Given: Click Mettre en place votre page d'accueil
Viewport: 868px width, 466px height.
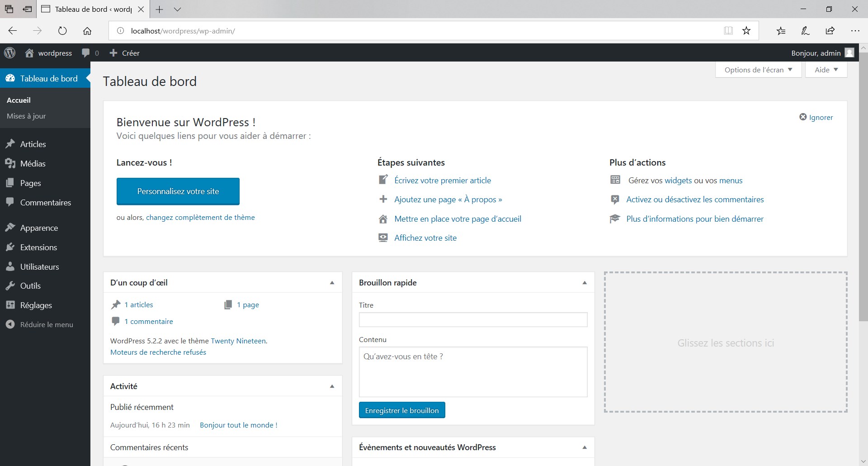Looking at the screenshot, I should pyautogui.click(x=458, y=219).
